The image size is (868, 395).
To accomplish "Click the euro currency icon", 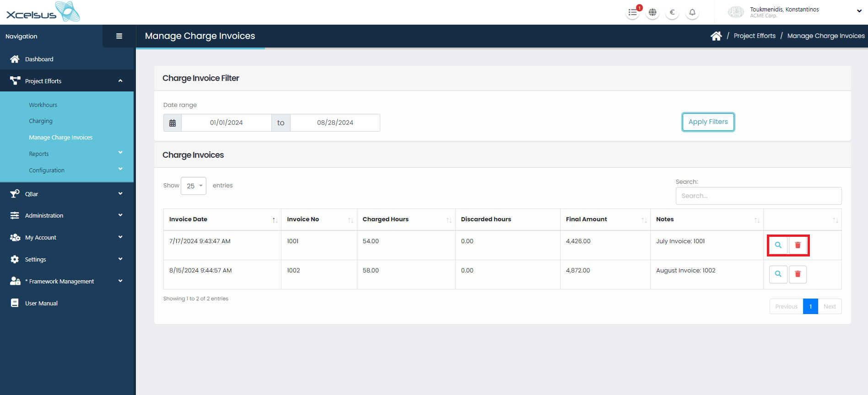I will point(672,12).
